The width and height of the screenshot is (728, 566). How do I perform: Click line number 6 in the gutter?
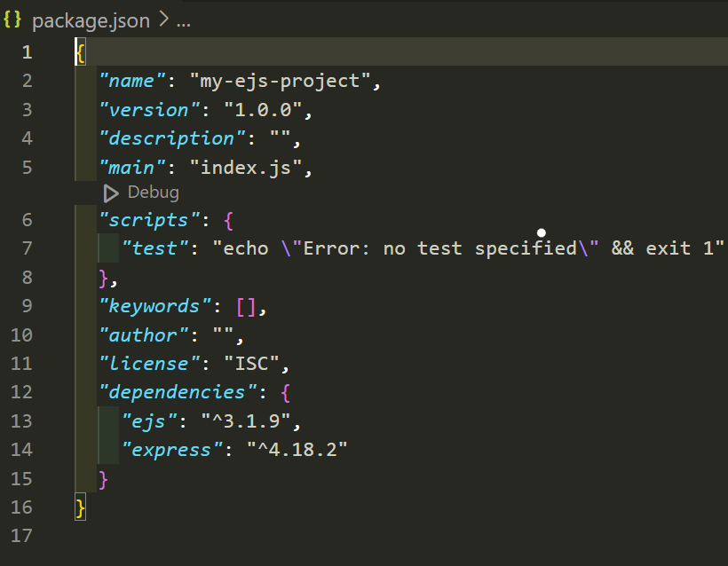[x=27, y=220]
